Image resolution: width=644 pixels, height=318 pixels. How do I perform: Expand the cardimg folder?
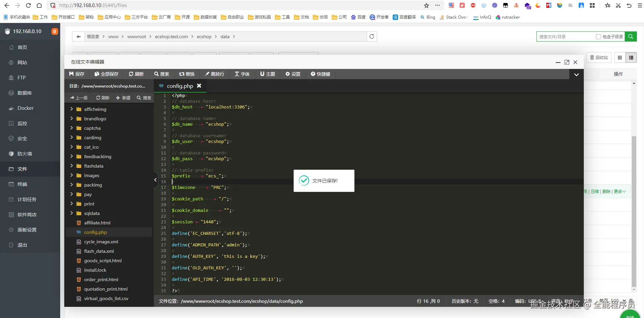[x=71, y=137]
